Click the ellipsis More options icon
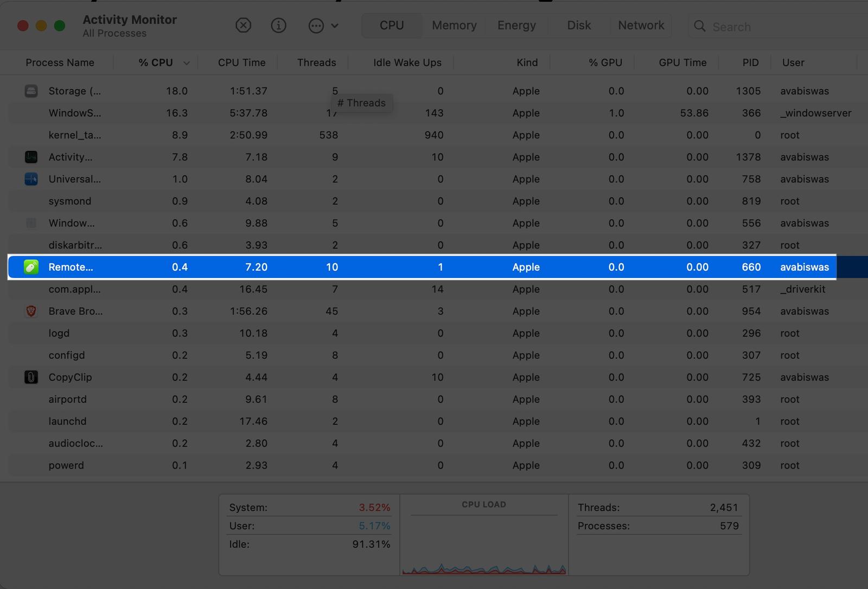 [x=316, y=26]
